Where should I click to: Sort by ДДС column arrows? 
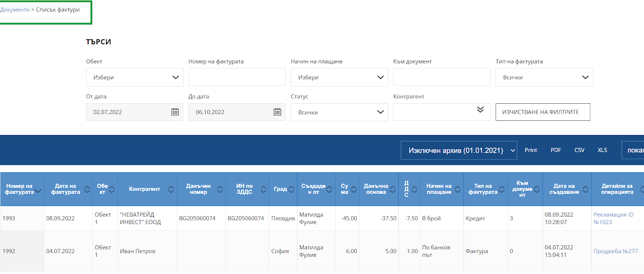click(x=414, y=189)
